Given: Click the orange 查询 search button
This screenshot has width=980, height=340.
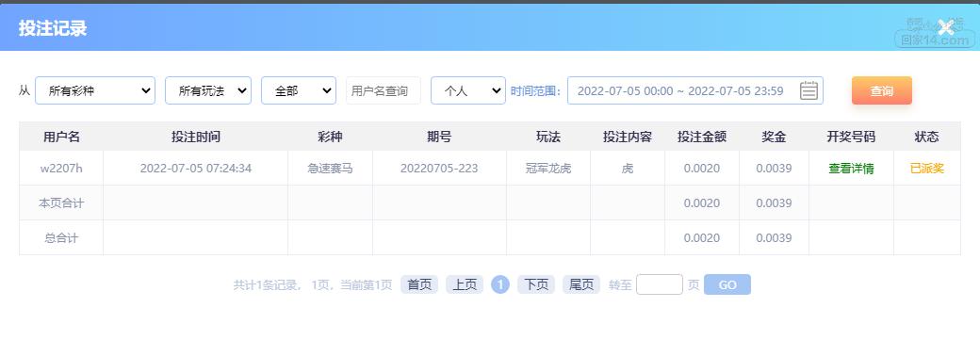Looking at the screenshot, I should point(882,90).
